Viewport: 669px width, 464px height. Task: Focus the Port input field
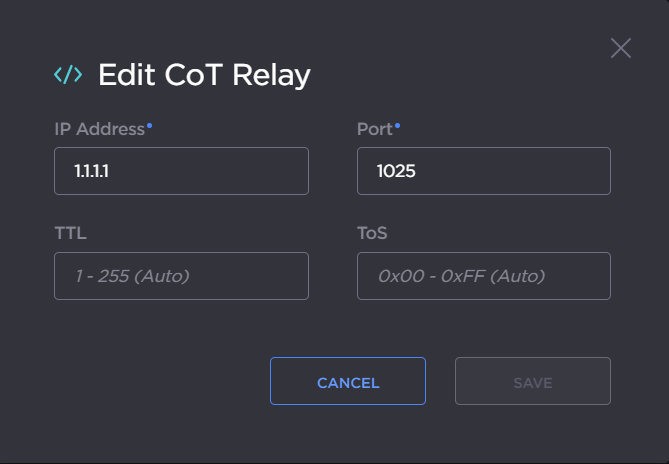(x=483, y=171)
